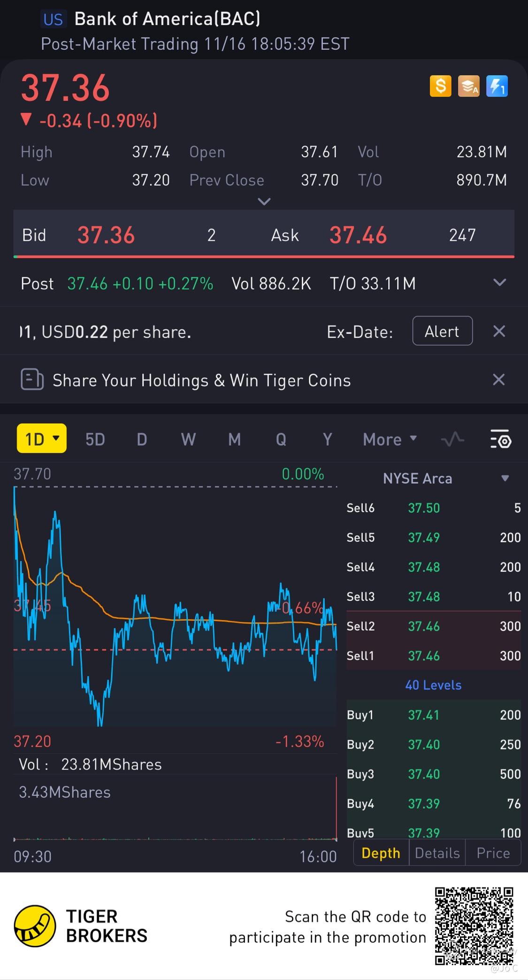This screenshot has height=980, width=528.
Task: Select the Sell6 37.50 order book row
Action: coord(434,508)
